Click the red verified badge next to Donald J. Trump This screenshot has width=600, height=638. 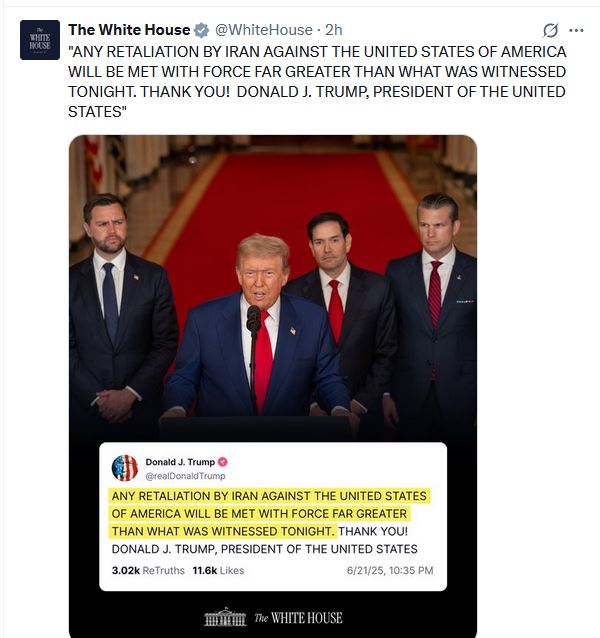coord(223,462)
